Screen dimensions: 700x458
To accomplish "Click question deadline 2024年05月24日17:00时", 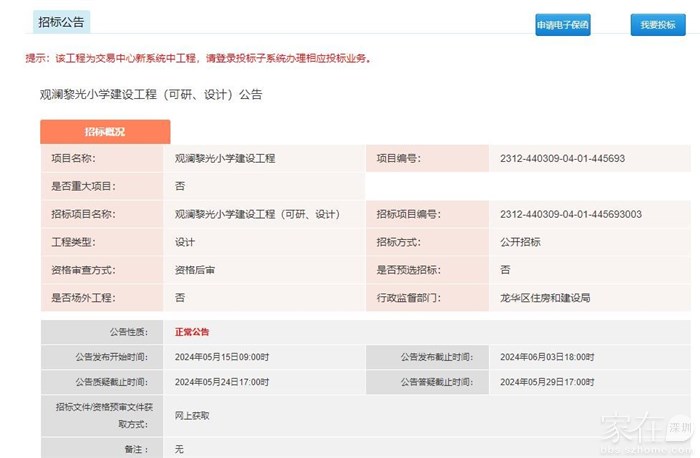I will [221, 382].
